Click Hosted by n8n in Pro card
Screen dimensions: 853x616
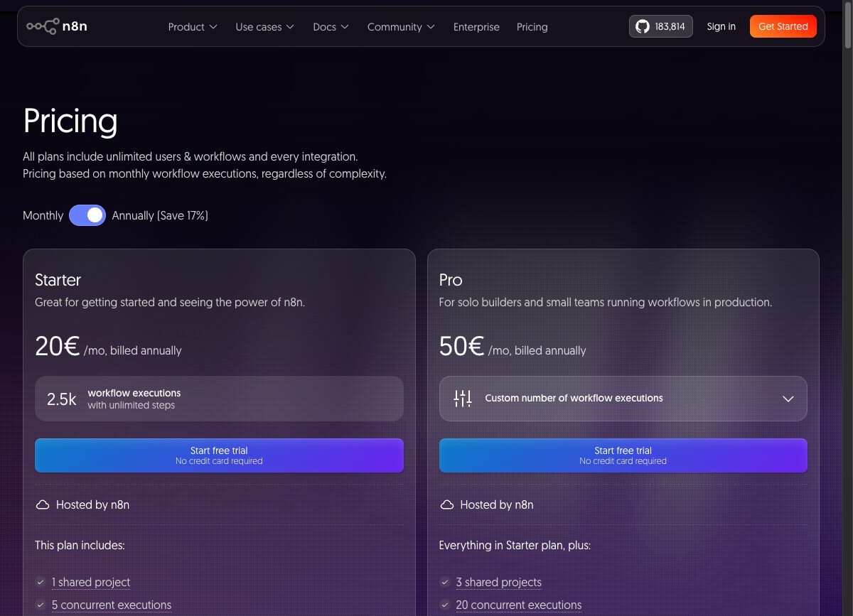497,505
